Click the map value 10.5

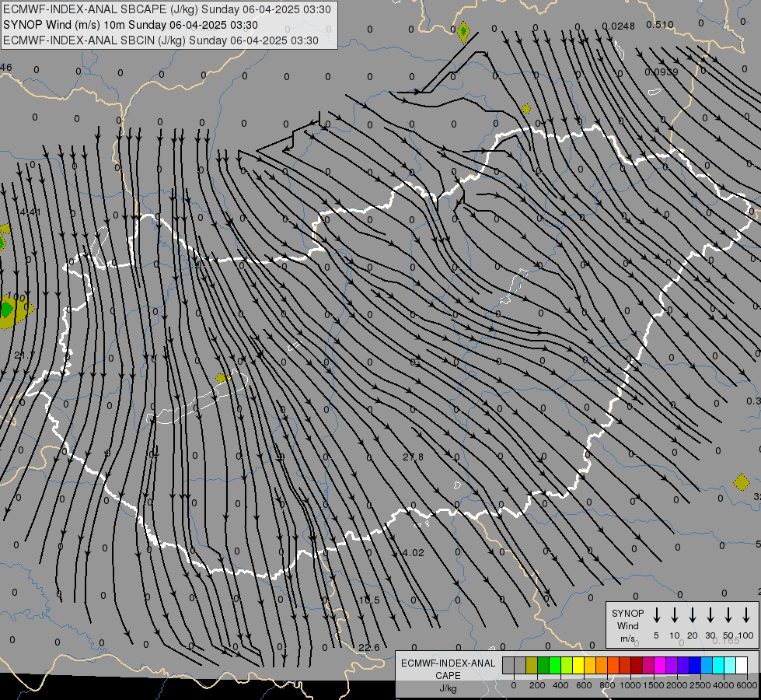(369, 600)
